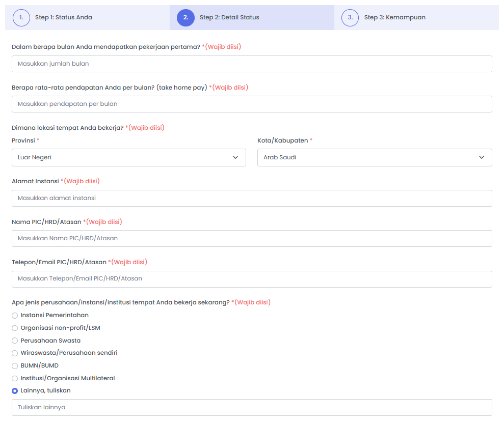
Task: Click the step 1 number circle icon
Action: point(21,17)
